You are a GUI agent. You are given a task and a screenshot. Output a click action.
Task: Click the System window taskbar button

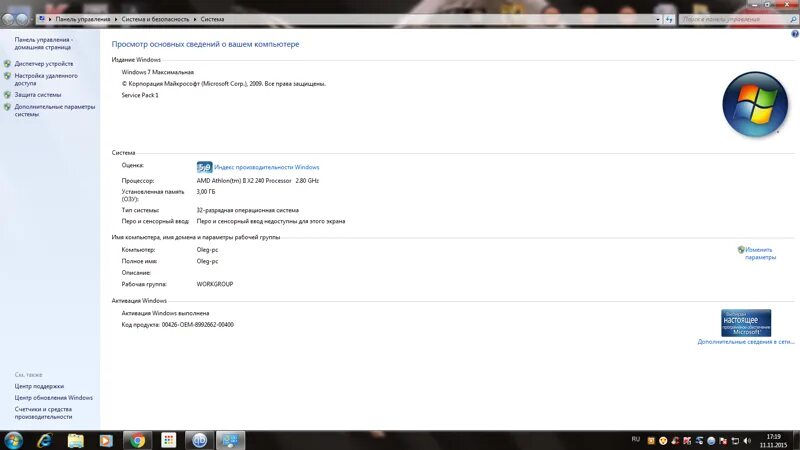click(230, 440)
